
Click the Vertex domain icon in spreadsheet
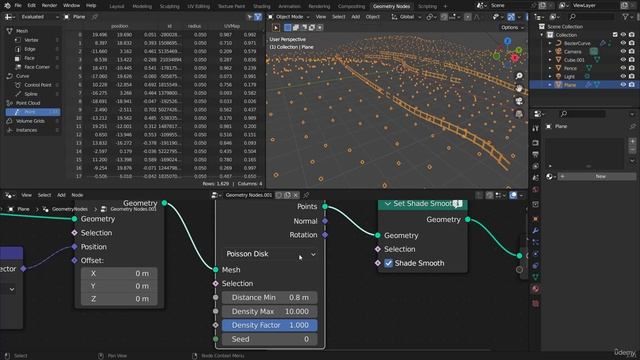pos(18,40)
